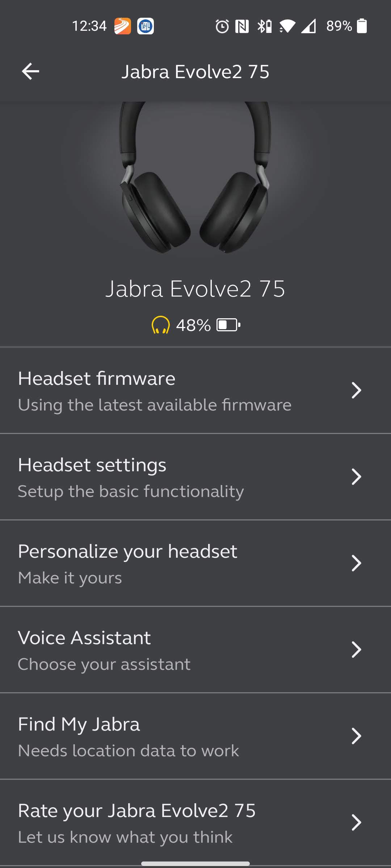Select the Headset firmware entry text
391x868 pixels.
(97, 378)
